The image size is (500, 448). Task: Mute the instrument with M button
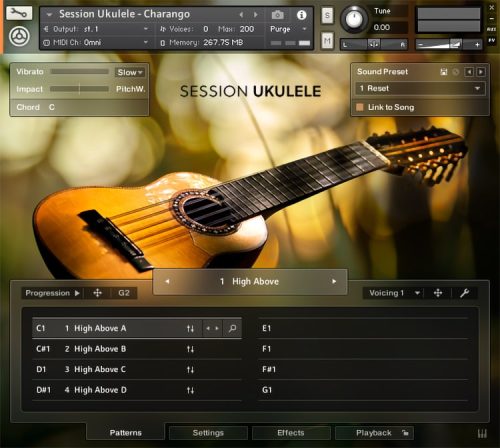(327, 41)
